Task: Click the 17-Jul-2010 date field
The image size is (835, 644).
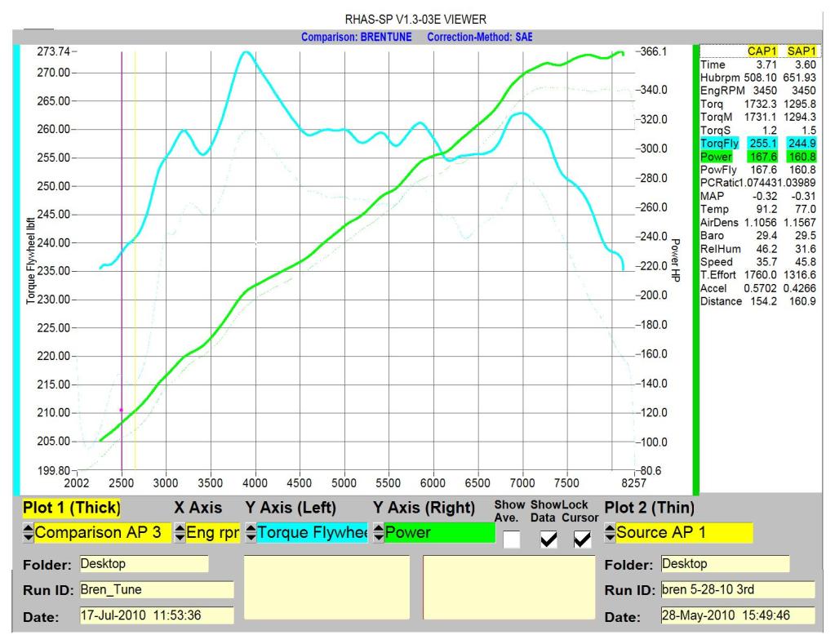Action: [155, 615]
